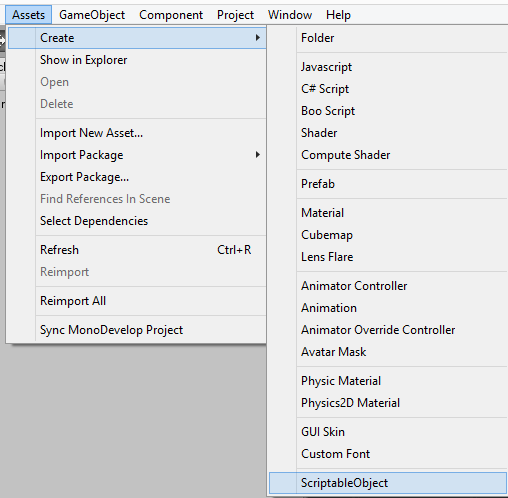
Task: Expand the Create submenu arrow
Action: tap(257, 38)
